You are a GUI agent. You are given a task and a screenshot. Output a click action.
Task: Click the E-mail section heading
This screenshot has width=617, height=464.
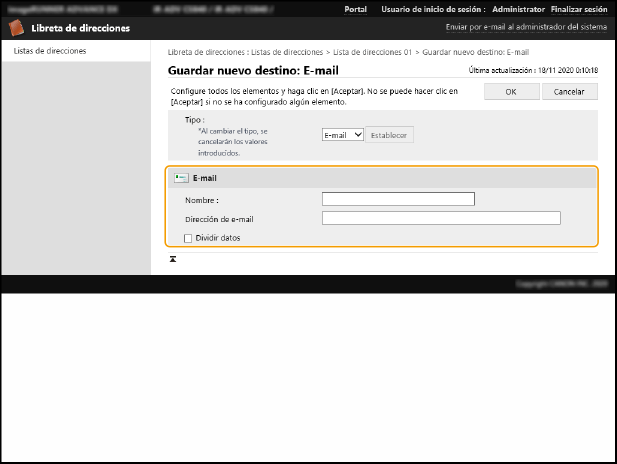(x=205, y=178)
